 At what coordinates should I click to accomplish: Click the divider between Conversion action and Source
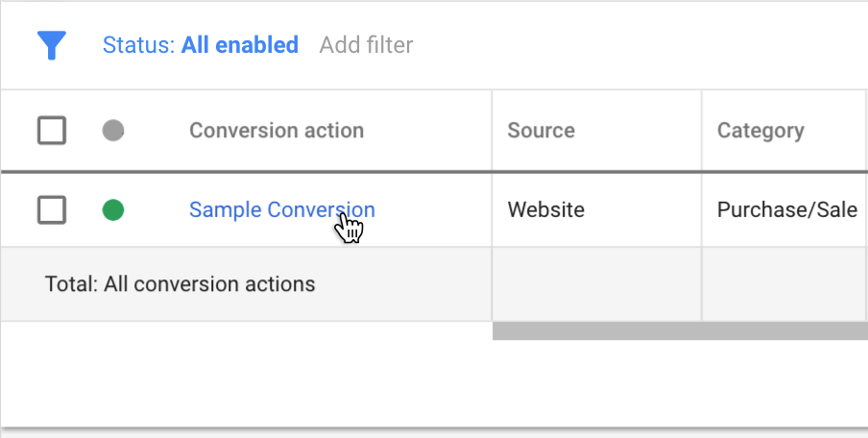point(493,131)
